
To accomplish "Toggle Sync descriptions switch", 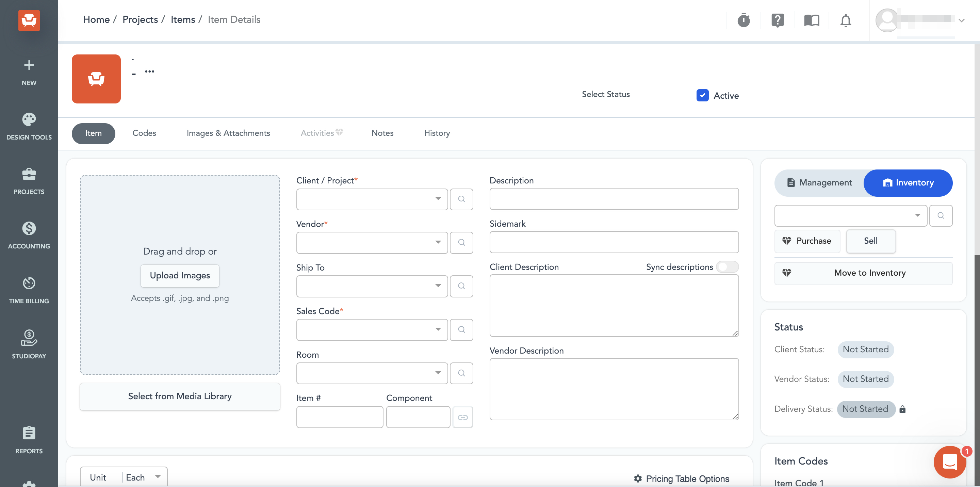I will (728, 267).
